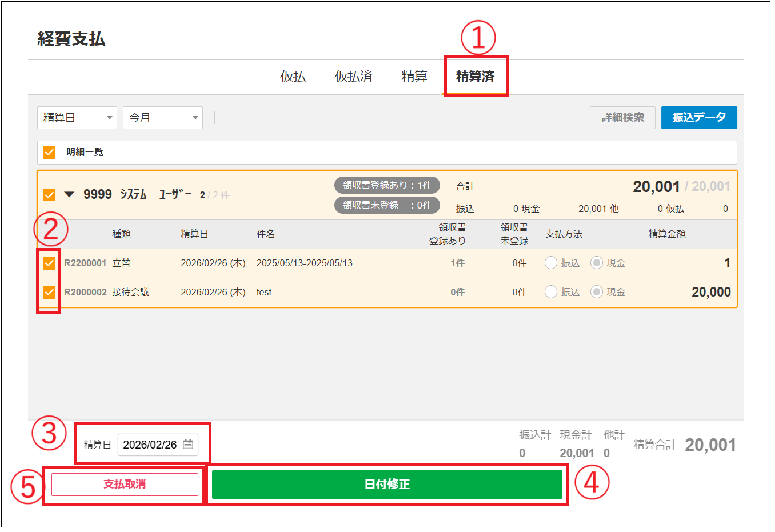Screen dimensions: 775x532
Task: Select 振込 radio for R2200001 row
Action: tap(551, 263)
